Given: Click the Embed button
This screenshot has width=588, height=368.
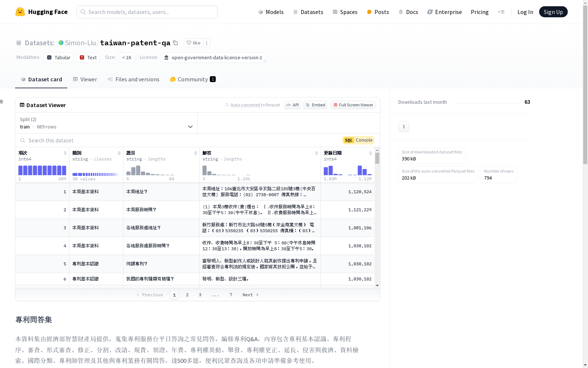Looking at the screenshot, I should [315, 105].
